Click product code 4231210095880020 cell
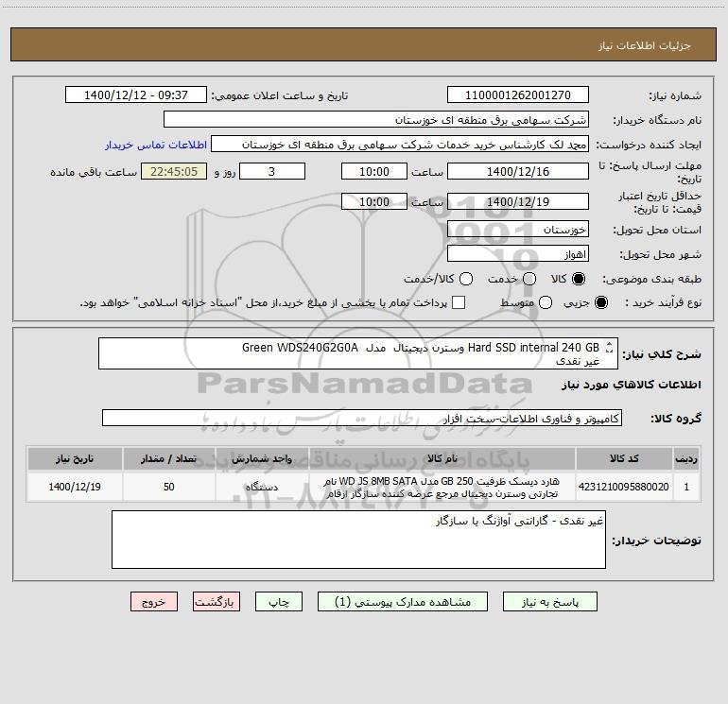Screen dimensions: 728x704 (624, 487)
